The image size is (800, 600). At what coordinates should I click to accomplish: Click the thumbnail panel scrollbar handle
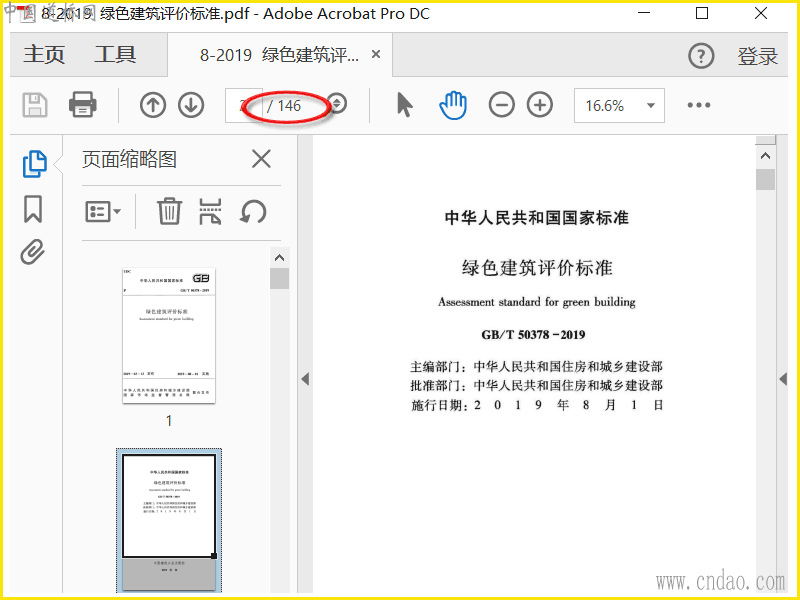279,279
